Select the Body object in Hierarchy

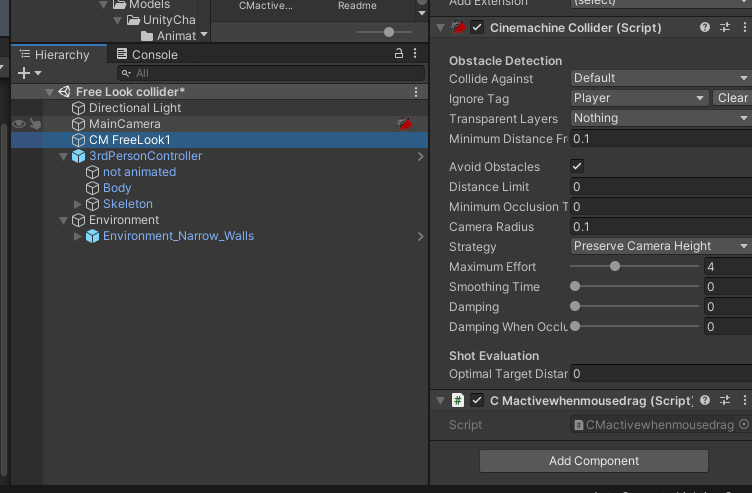pyautogui.click(x=117, y=188)
